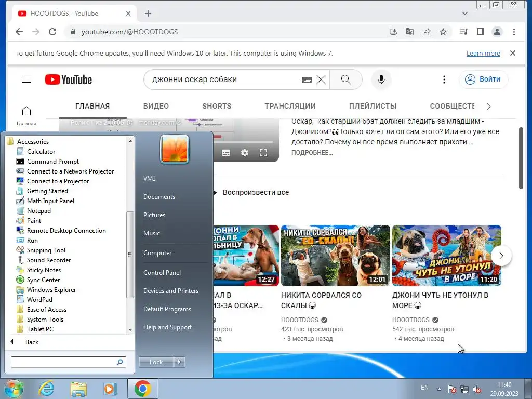This screenshot has width=532, height=399.
Task: Click the Learn more link
Action: tap(483, 54)
